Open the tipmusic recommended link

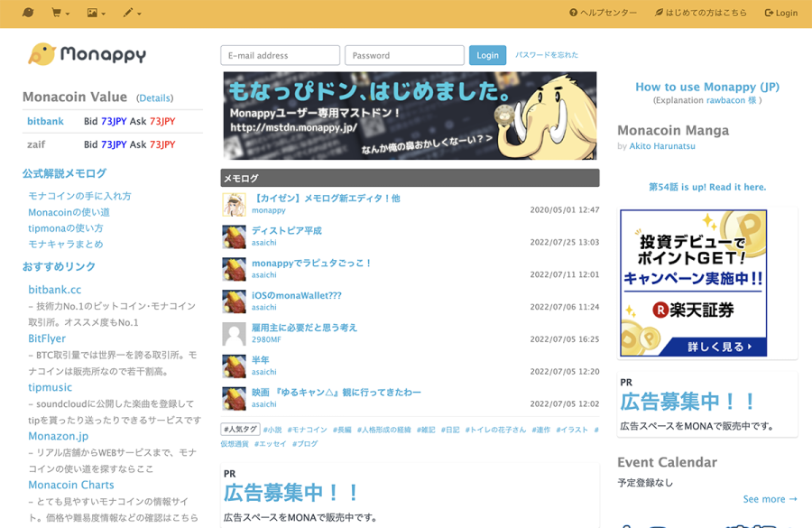(50, 387)
